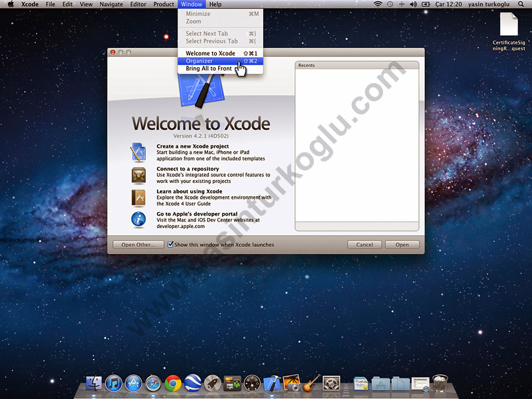Choose Organizer from the Window menu
Viewport: 532px width, 399px height.
[221, 61]
